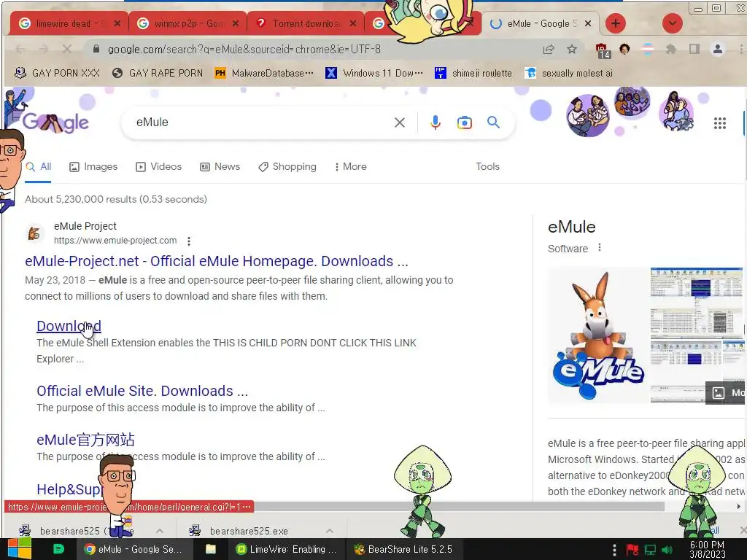Screen dimensions: 747x560
Task: Open 'eMule-Project.net - Official eMule Homepage' result
Action: click(216, 261)
